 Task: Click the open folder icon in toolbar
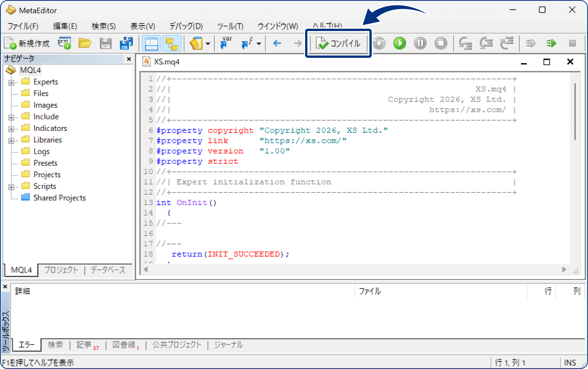point(85,43)
